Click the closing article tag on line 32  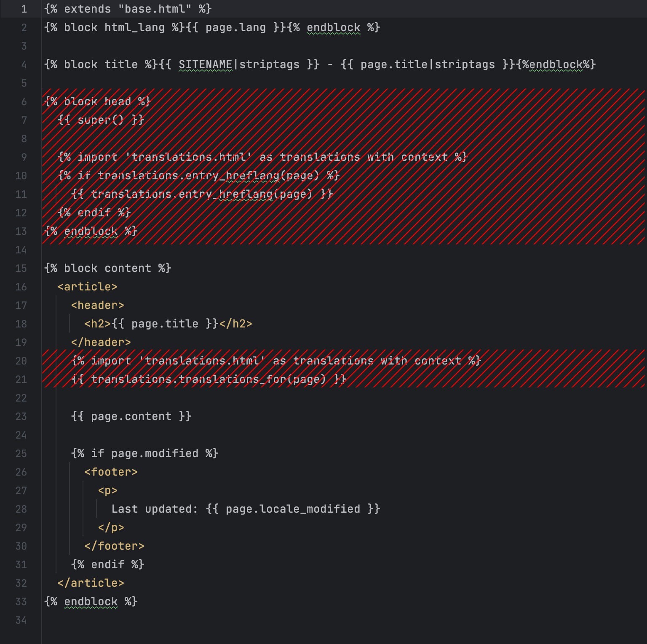tap(91, 583)
